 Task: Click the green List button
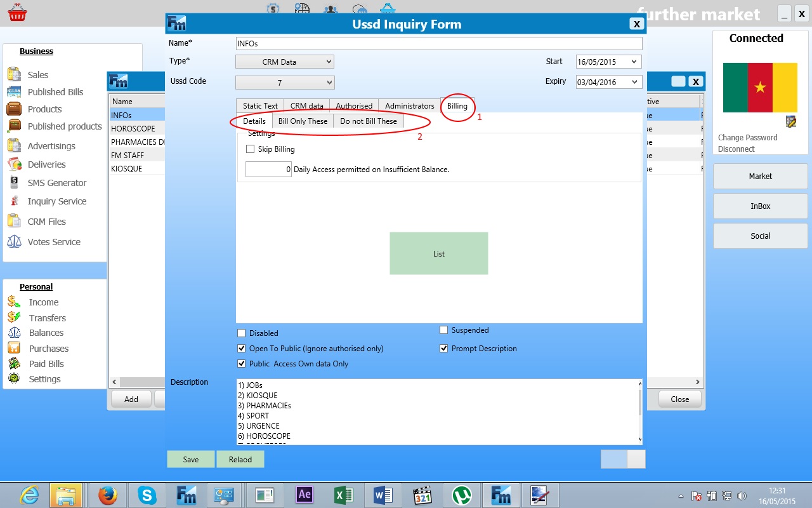[439, 253]
